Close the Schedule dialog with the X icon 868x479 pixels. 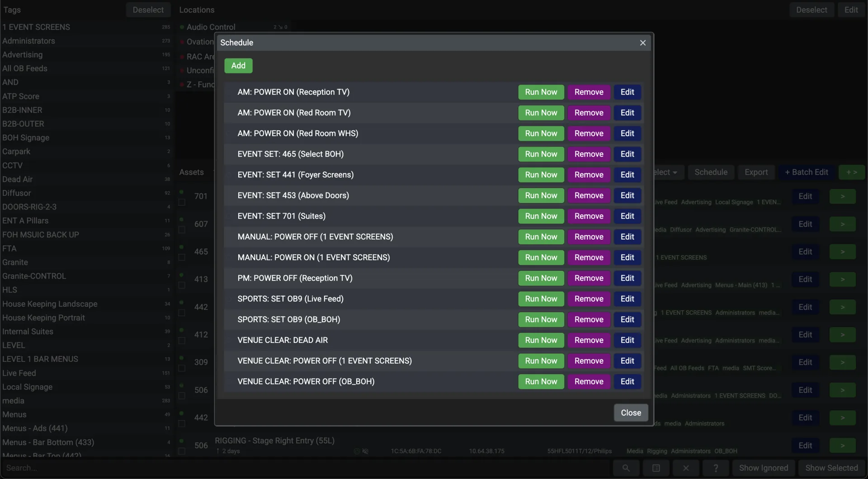coord(642,43)
